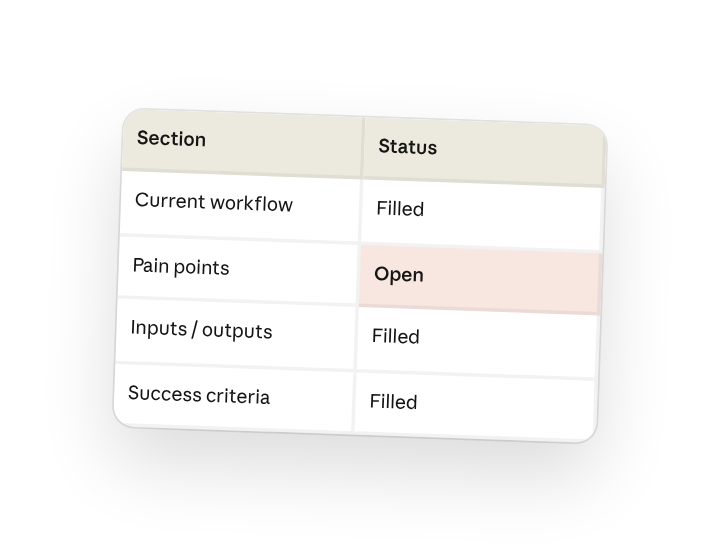Click empty header space right of Section label

tap(282, 145)
